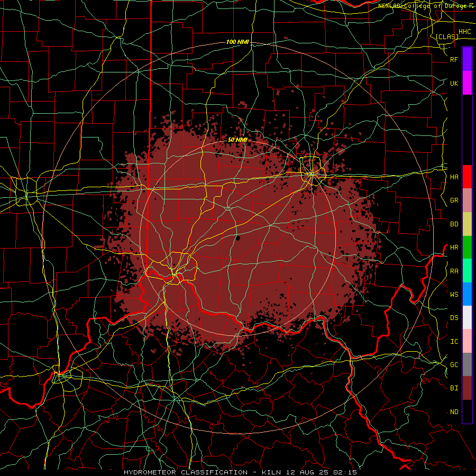Click the red HA legend color swatch
This screenshot has width=476, height=476.
point(467,177)
